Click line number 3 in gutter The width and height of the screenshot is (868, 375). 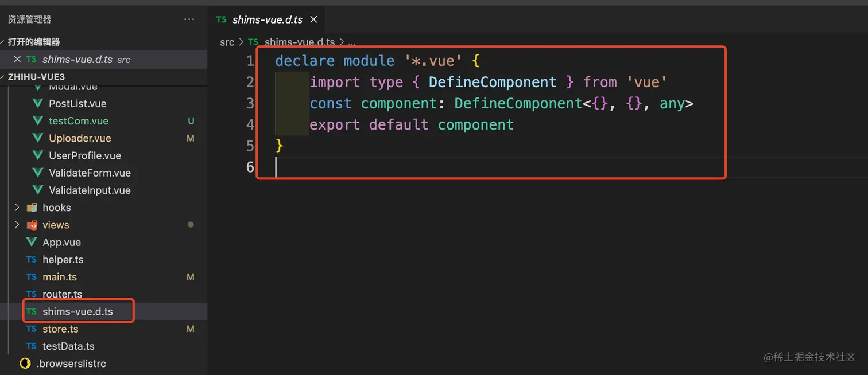(x=250, y=103)
